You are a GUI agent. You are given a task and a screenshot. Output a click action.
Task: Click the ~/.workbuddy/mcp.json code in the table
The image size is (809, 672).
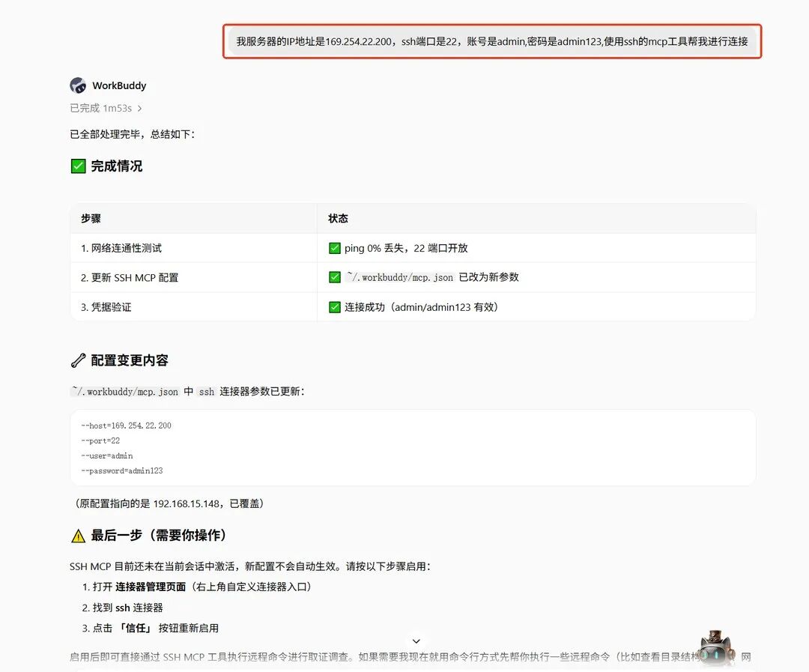pyautogui.click(x=400, y=277)
